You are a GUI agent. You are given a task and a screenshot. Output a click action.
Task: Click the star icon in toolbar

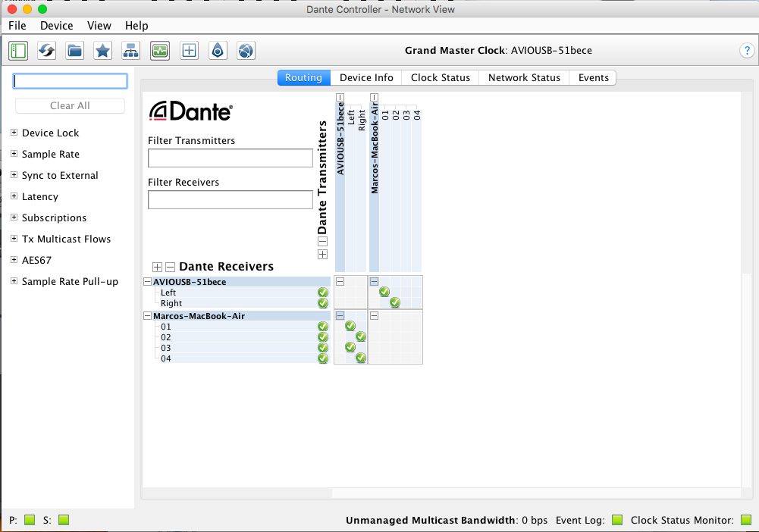pos(102,51)
